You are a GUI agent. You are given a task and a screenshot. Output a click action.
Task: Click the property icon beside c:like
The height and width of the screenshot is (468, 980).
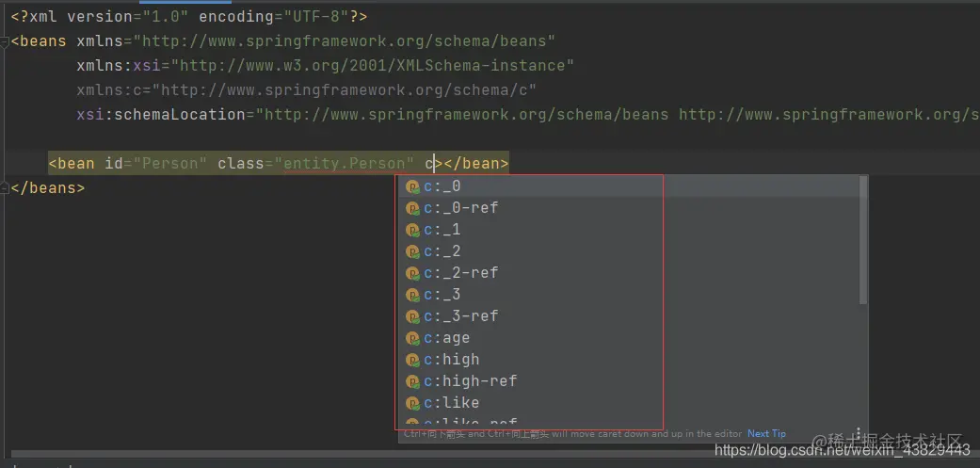(x=412, y=403)
